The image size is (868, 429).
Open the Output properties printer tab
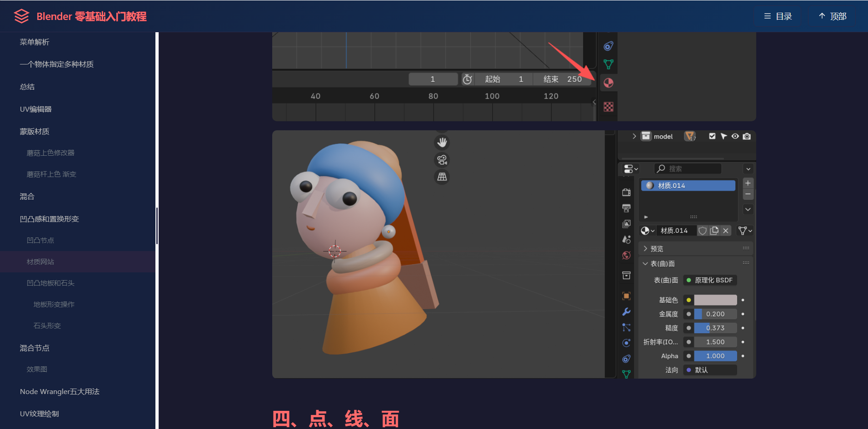pyautogui.click(x=626, y=208)
